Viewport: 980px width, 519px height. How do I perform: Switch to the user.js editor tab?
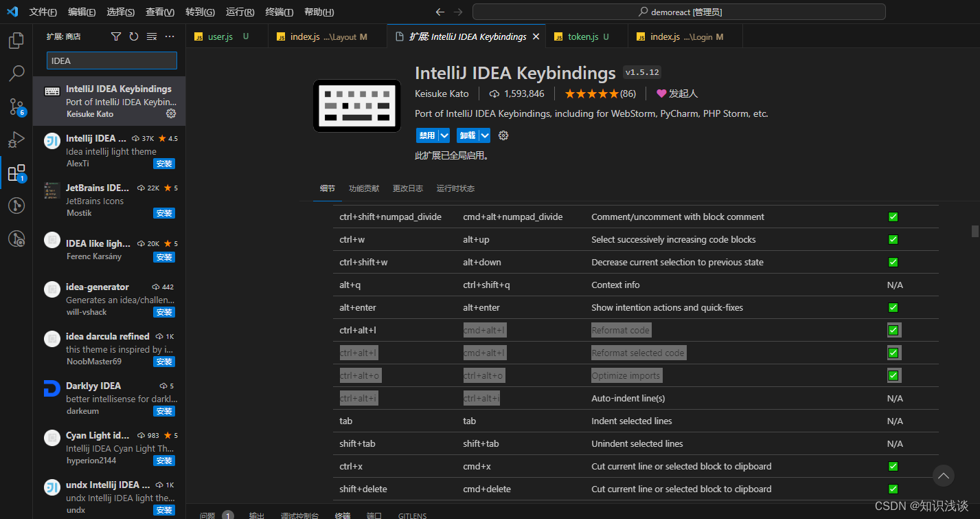(227, 37)
